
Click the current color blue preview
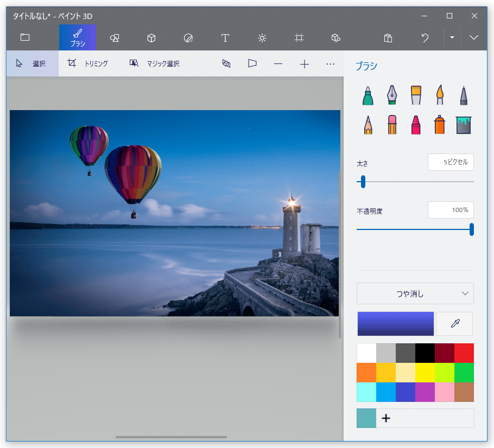(395, 324)
